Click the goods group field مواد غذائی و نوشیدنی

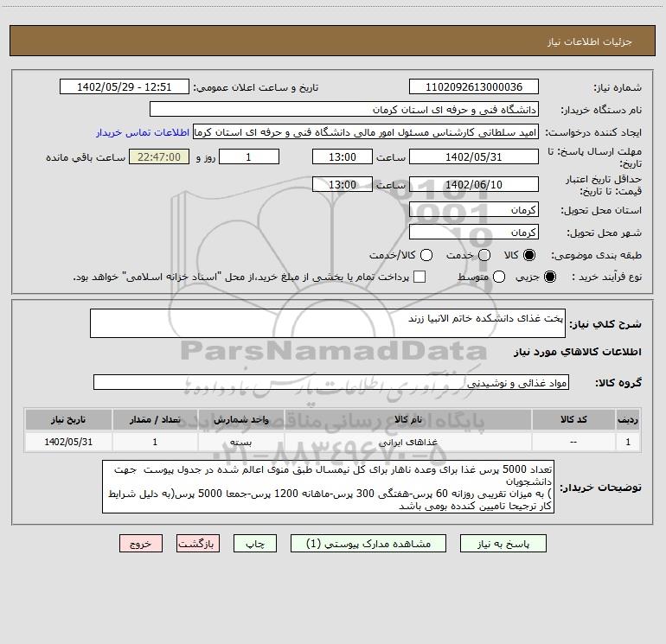(x=331, y=382)
